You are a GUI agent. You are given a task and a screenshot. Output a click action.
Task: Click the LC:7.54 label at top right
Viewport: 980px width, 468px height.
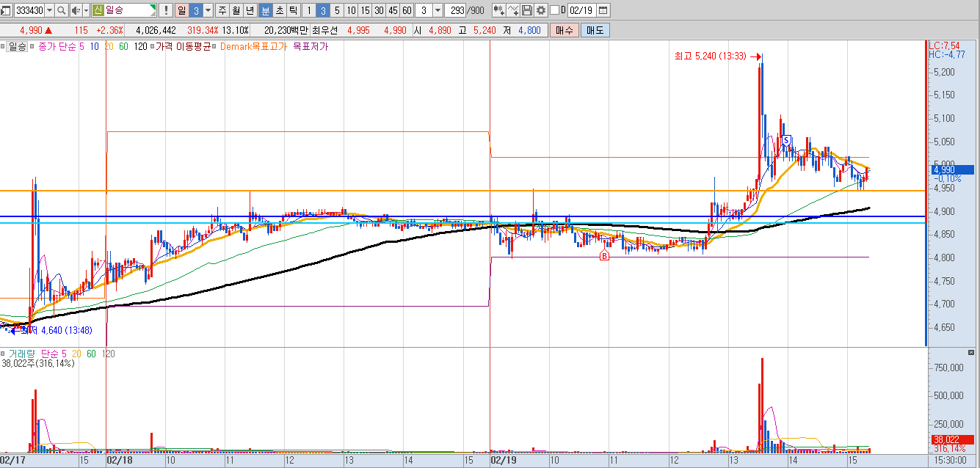[945, 45]
